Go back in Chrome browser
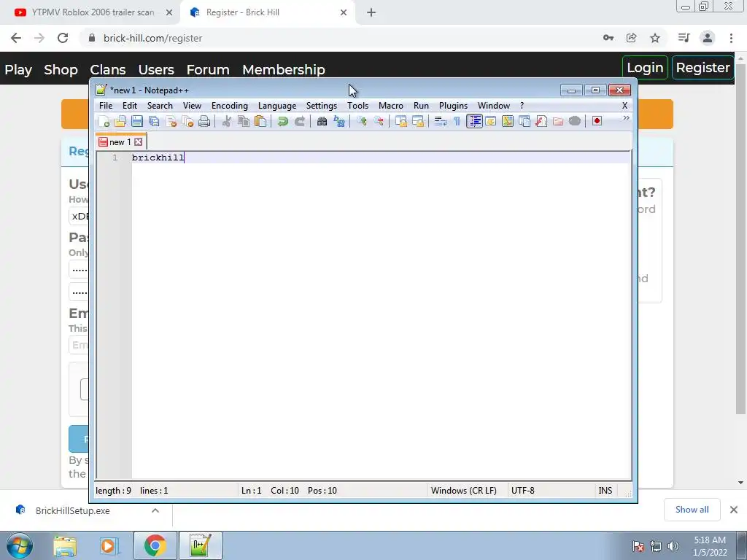Image resolution: width=747 pixels, height=560 pixels. [x=16, y=38]
